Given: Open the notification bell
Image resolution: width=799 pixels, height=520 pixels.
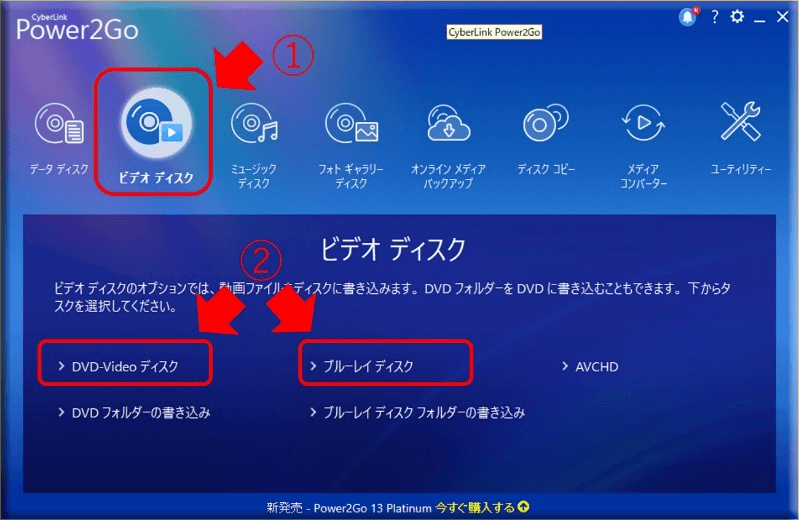Looking at the screenshot, I should (688, 17).
